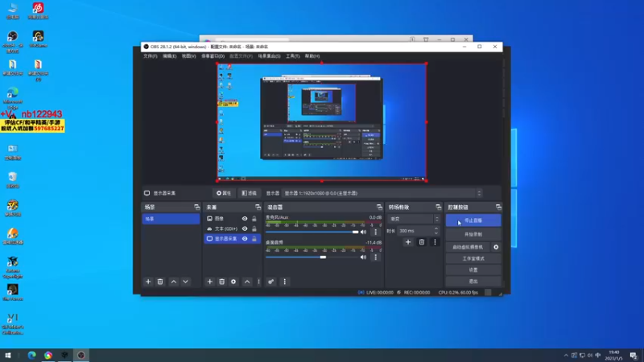Open Microsoft Edge desktop shortcut

click(x=13, y=98)
